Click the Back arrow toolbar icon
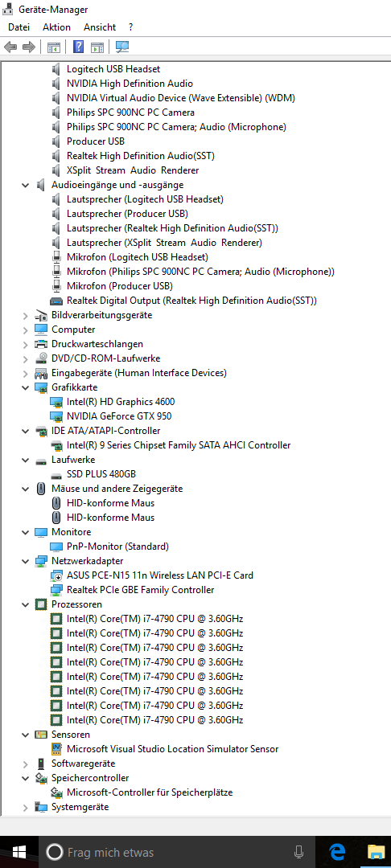 (10, 47)
